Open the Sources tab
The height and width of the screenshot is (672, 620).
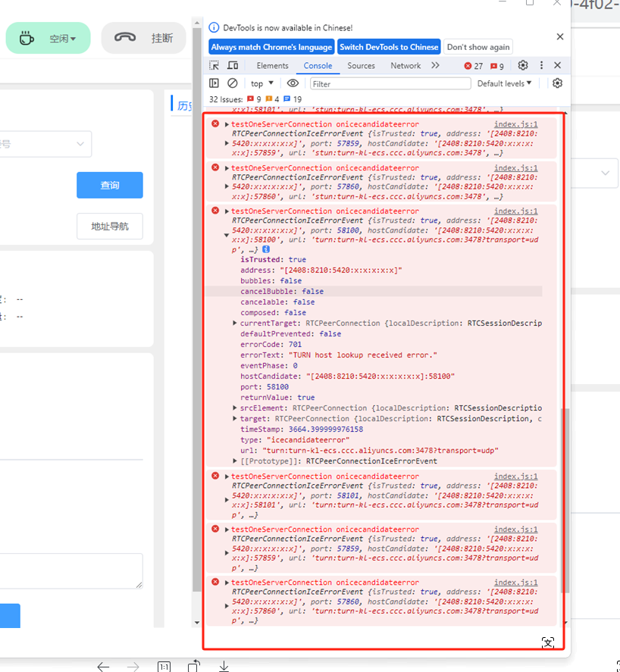coord(361,66)
